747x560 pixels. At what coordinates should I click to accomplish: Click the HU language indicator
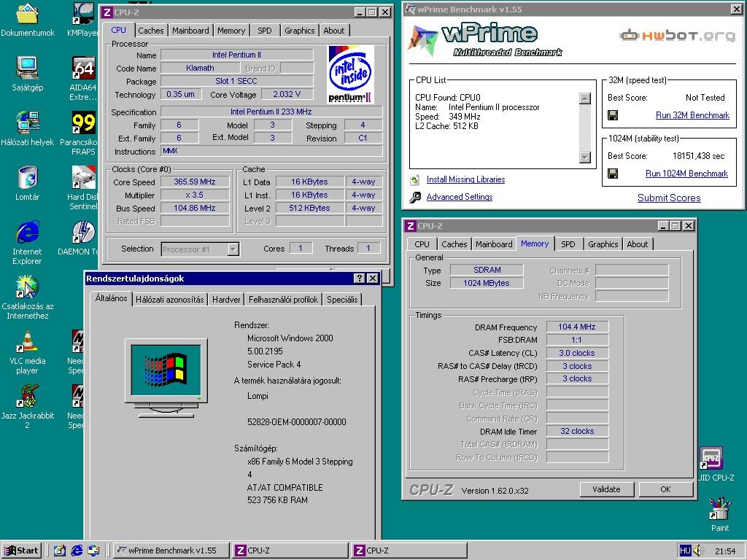pos(685,551)
